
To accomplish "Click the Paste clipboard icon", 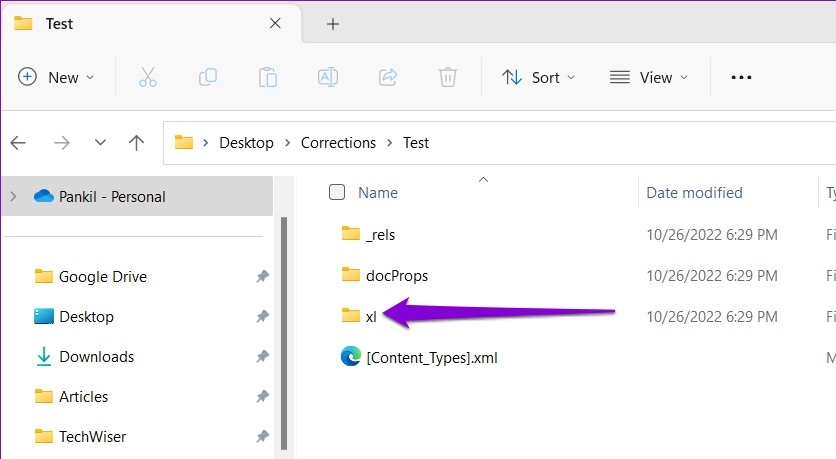I will (x=268, y=77).
